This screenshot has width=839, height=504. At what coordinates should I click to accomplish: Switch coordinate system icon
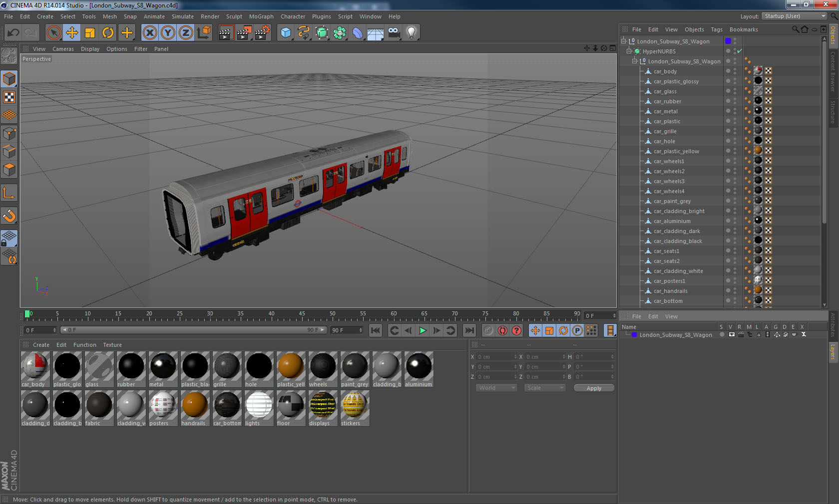tap(204, 33)
